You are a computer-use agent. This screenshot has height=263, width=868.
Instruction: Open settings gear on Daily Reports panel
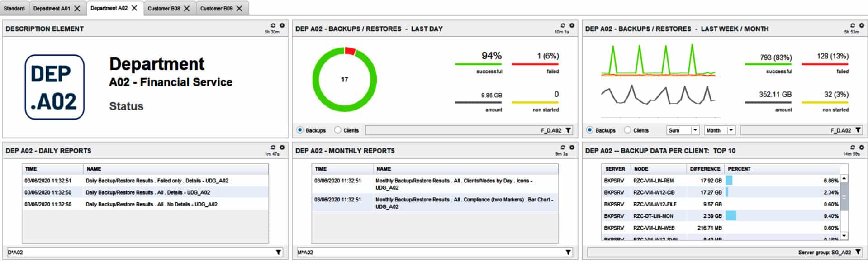(x=282, y=148)
